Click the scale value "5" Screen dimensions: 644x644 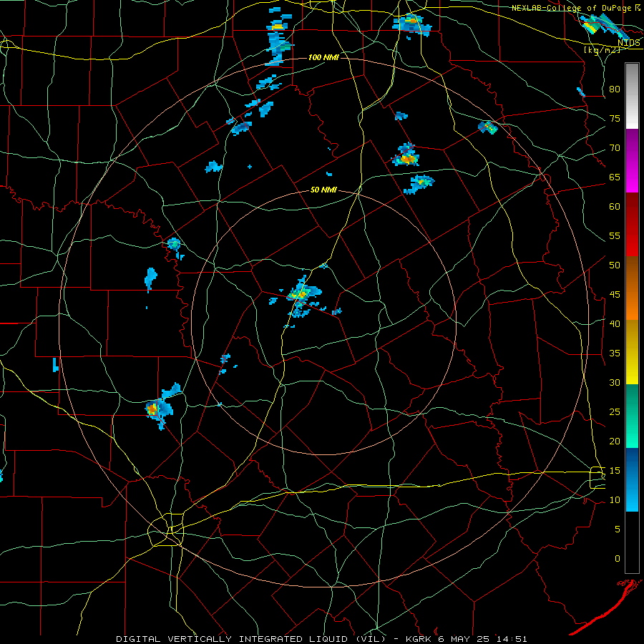[x=618, y=529]
